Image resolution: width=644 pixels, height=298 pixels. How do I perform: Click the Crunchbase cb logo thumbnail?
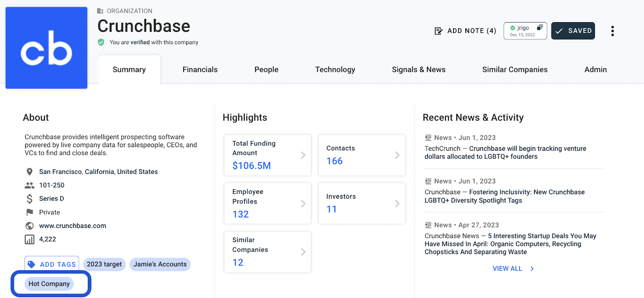pyautogui.click(x=46, y=48)
